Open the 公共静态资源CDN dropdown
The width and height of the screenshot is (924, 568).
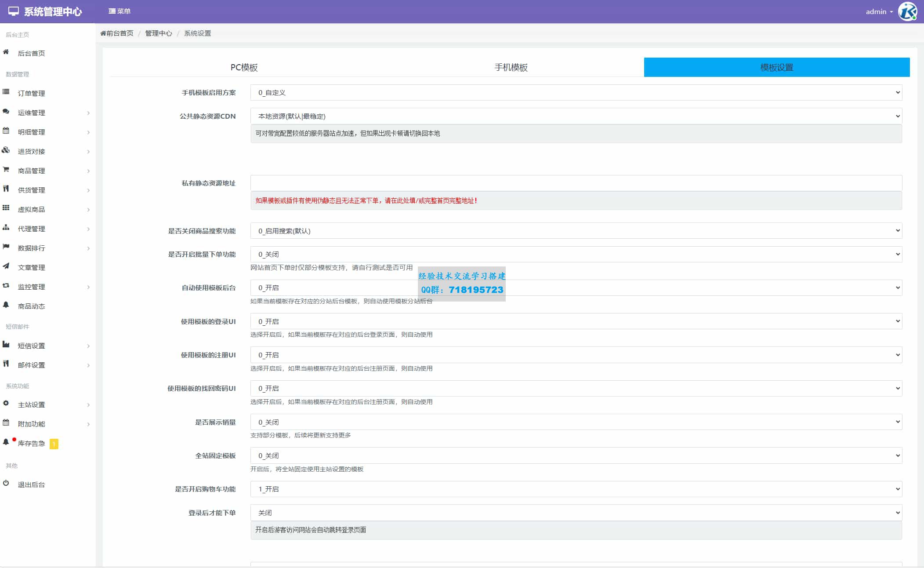576,116
